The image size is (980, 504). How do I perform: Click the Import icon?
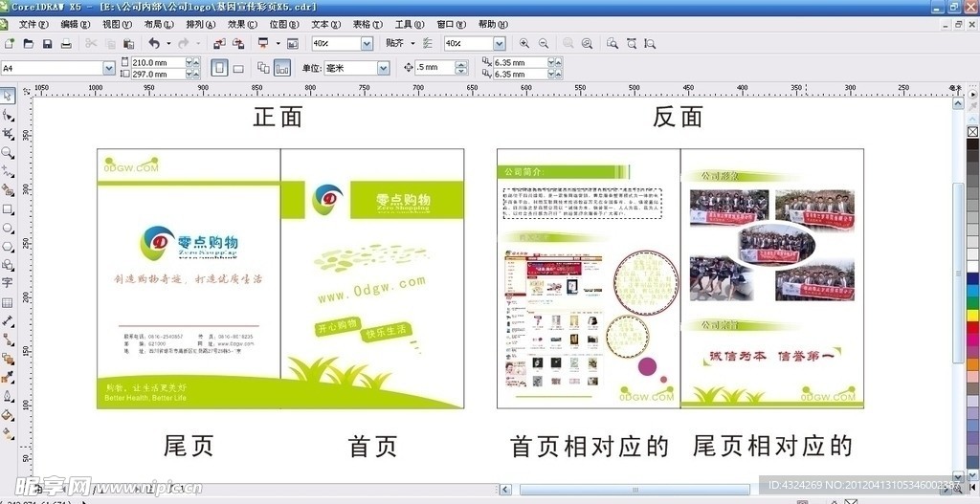pos(219,43)
